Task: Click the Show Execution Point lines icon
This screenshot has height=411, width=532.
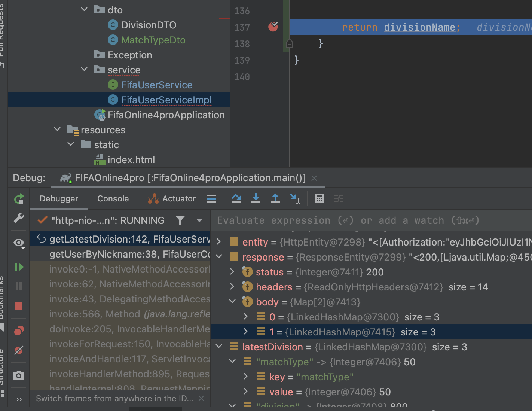Action: tap(212, 198)
